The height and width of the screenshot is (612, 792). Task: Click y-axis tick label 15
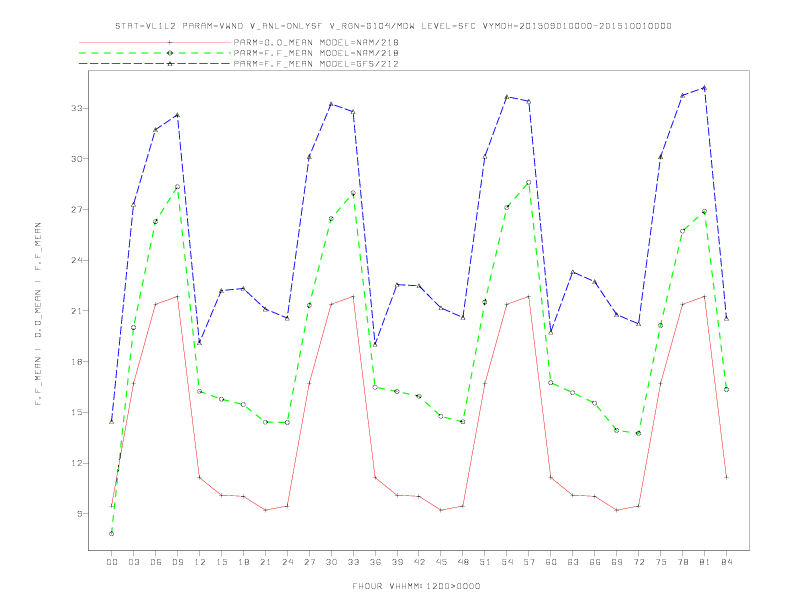77,413
